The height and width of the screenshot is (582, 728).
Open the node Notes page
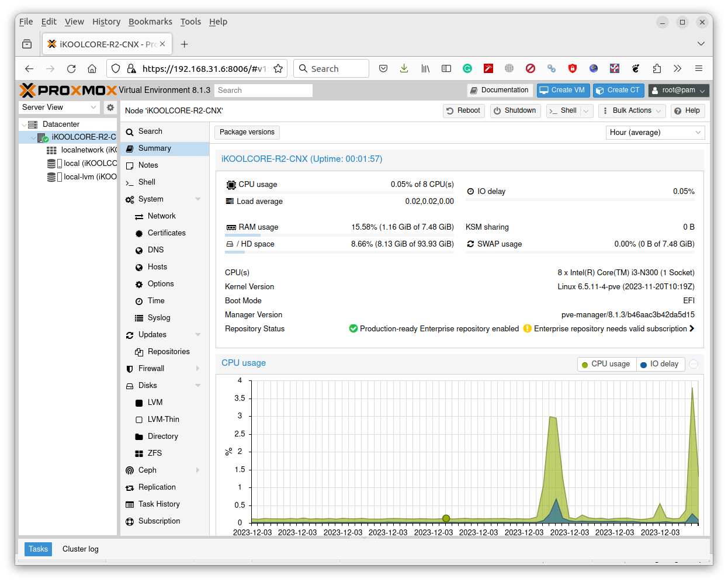point(148,165)
